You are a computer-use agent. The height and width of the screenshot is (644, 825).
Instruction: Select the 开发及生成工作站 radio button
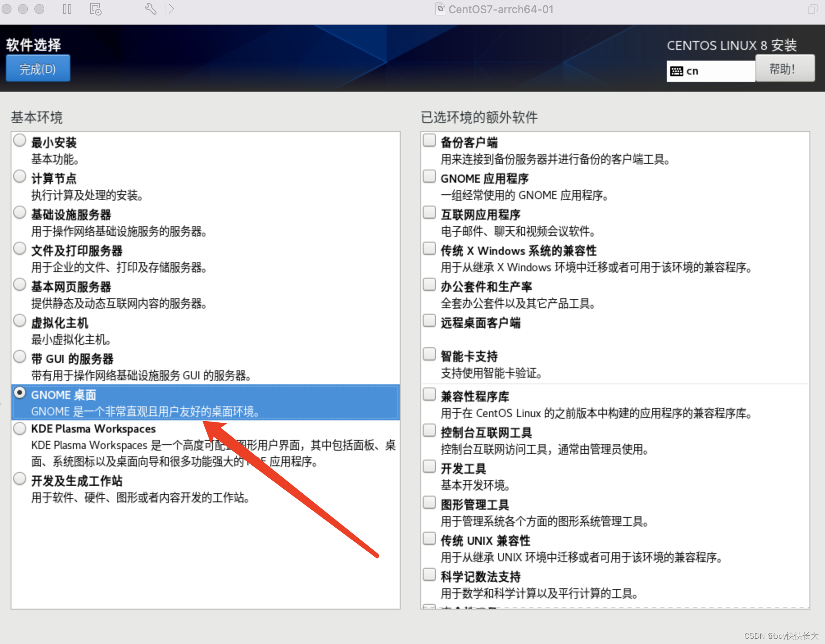20,479
